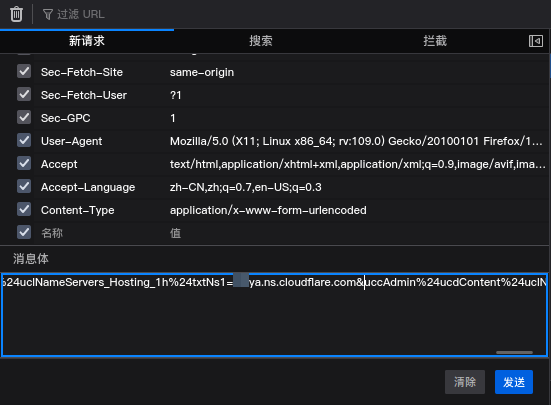Click the 值 new header value field
This screenshot has width=551, height=405.
click(358, 233)
